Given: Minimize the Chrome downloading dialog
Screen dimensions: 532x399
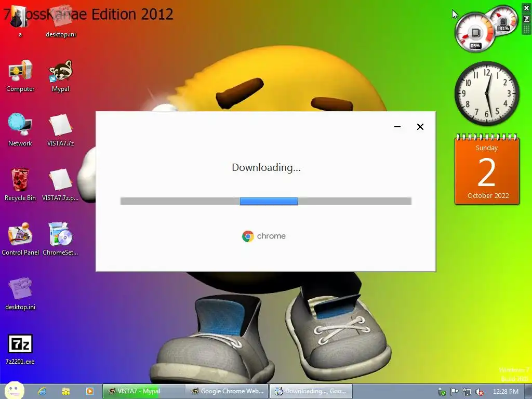Looking at the screenshot, I should click(x=397, y=127).
